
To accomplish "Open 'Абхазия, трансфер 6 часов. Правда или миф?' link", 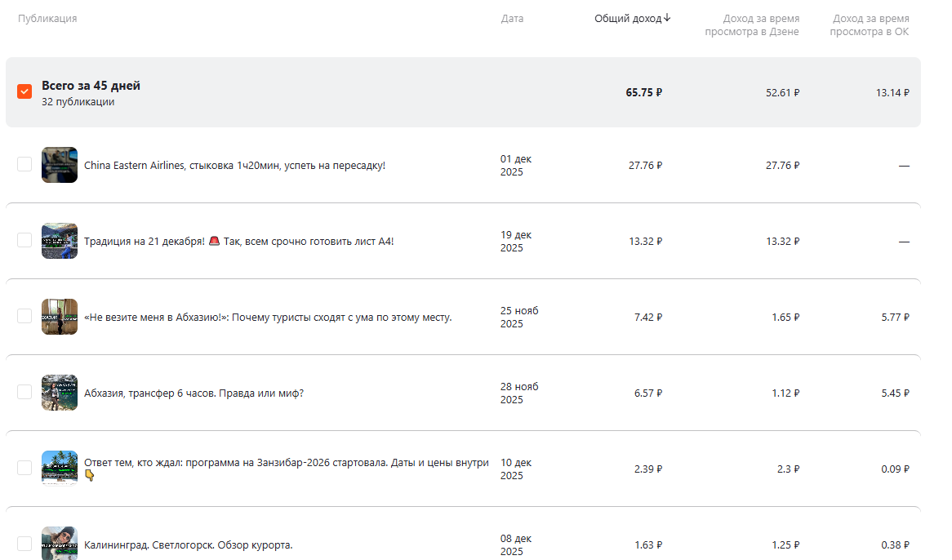I will point(194,393).
